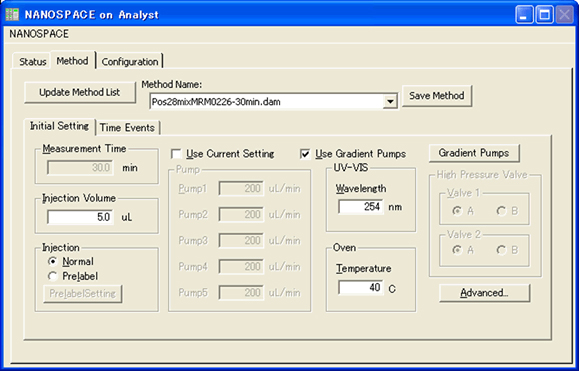Click the Injection Volume group label
The image size is (579, 371).
(x=79, y=198)
